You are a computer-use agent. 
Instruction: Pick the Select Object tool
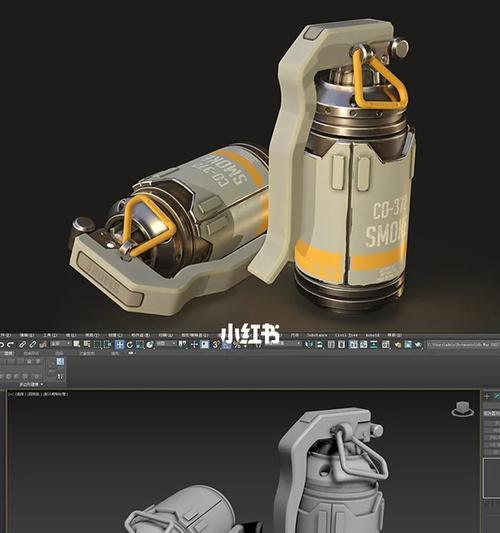76,344
